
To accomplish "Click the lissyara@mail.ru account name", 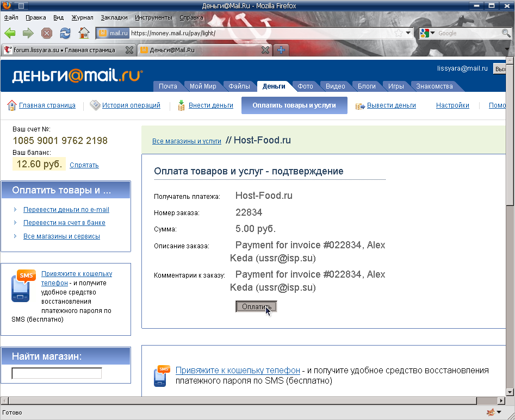I will (x=462, y=68).
